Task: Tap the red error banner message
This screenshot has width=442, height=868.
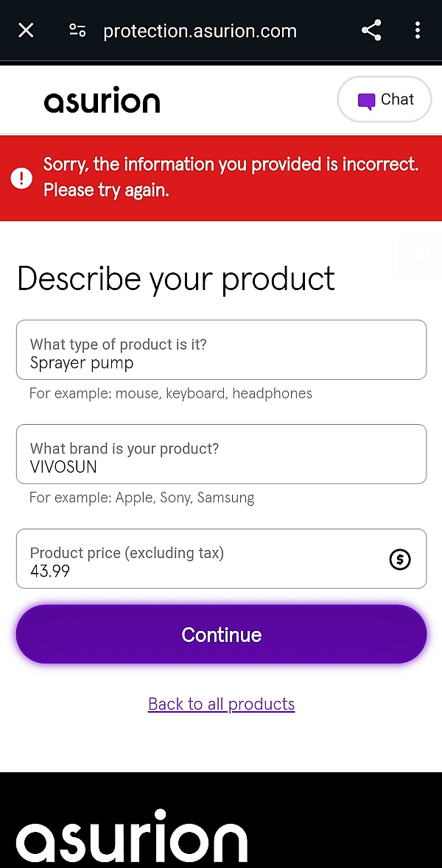Action: [231, 177]
